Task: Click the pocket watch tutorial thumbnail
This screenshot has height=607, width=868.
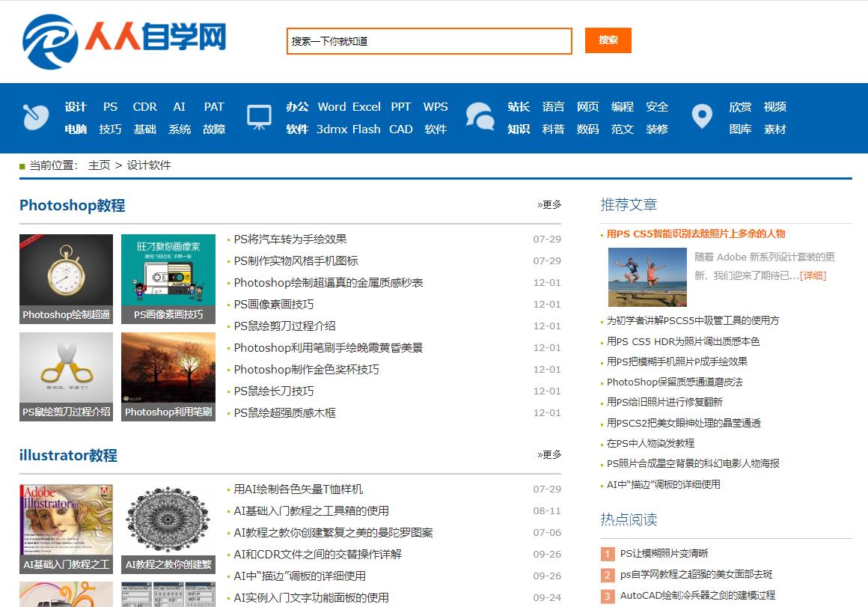Action: pyautogui.click(x=66, y=278)
